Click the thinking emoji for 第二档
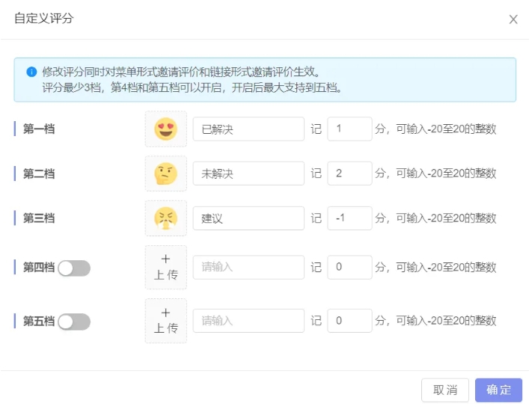 point(165,173)
